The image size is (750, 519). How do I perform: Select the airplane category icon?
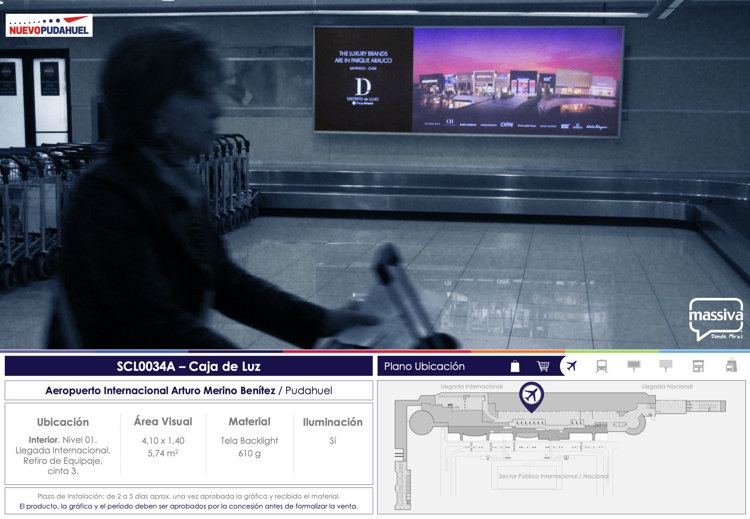tap(571, 366)
